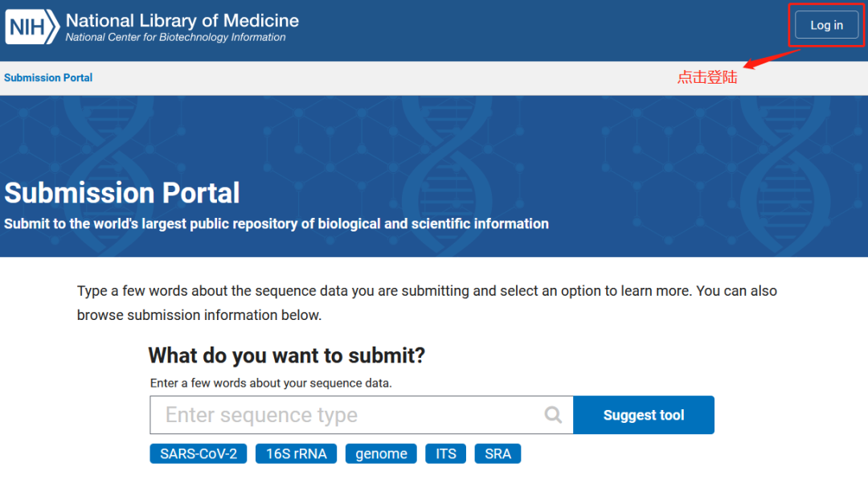
Task: Click the NIH logo icon
Action: coord(32,27)
